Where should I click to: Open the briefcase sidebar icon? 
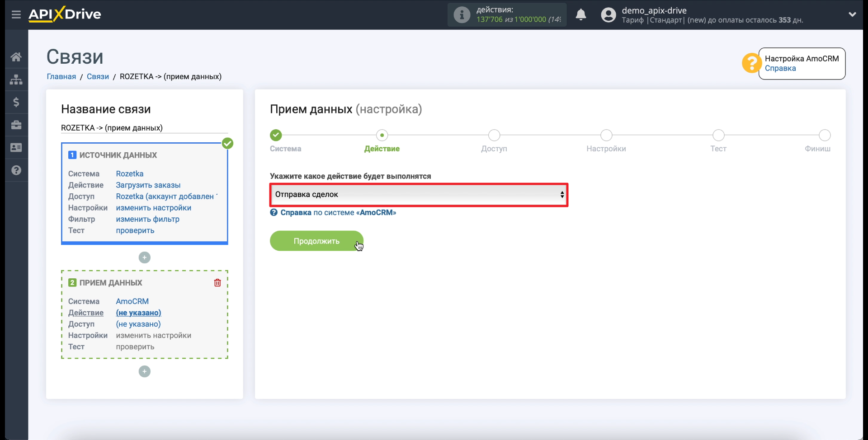[16, 125]
